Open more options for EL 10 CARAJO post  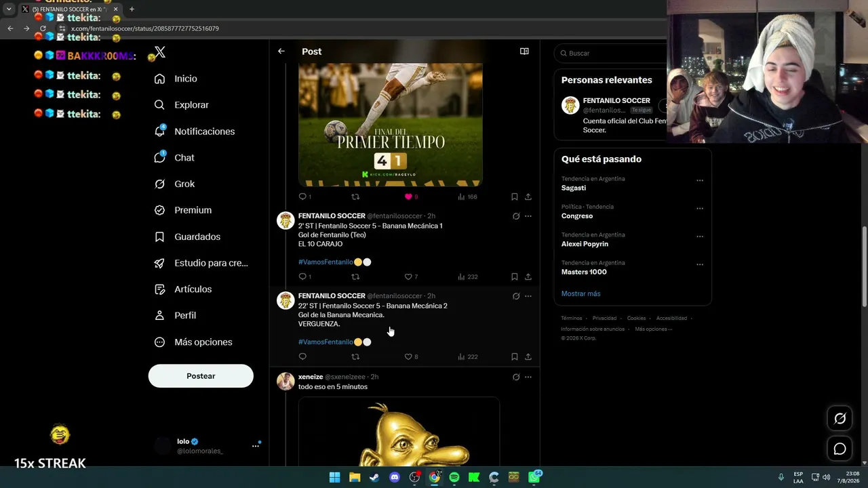click(528, 216)
